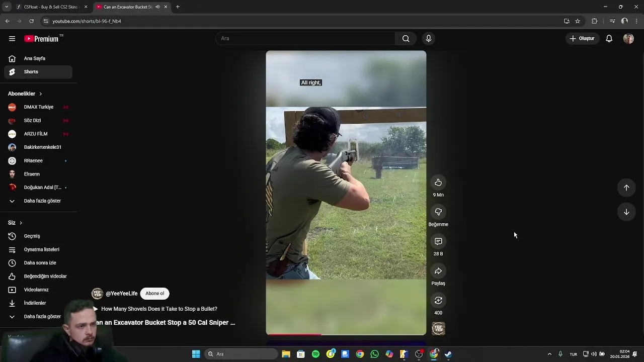
Task: Seek on the Short's red progress bar
Action: point(346,334)
